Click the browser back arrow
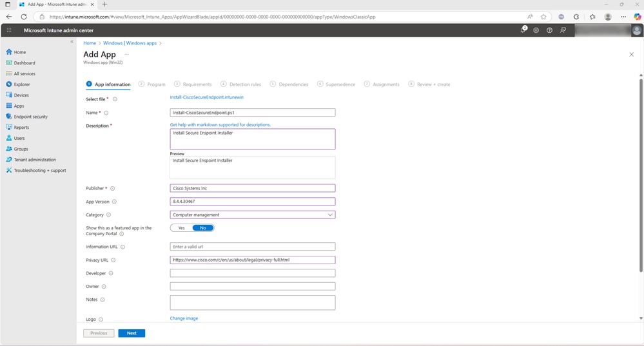 click(9, 17)
